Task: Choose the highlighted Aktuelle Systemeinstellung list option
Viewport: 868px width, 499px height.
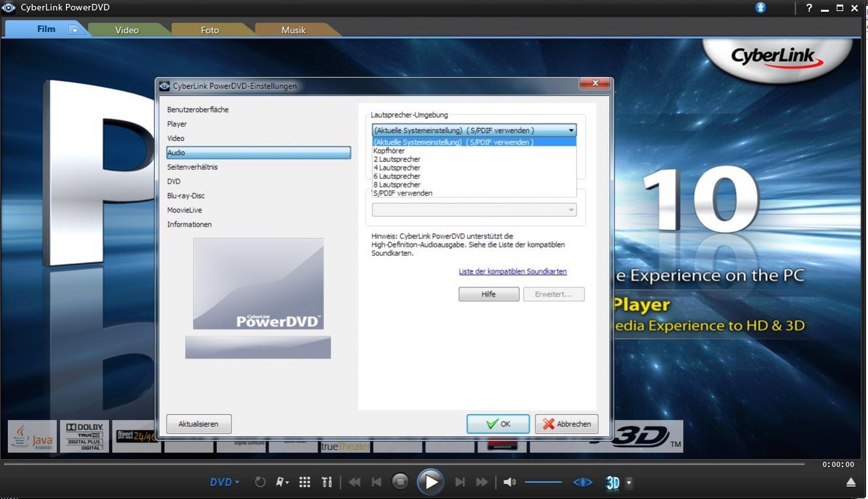Action: (474, 142)
